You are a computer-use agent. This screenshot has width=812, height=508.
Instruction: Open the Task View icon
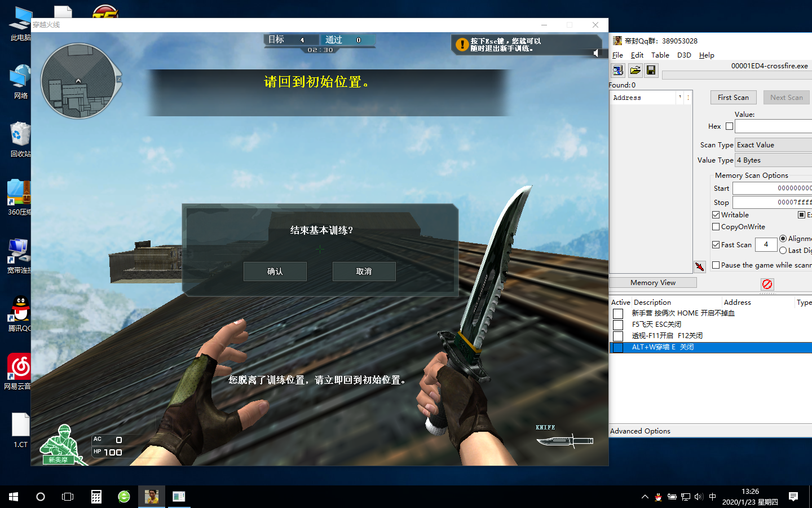pyautogui.click(x=68, y=497)
